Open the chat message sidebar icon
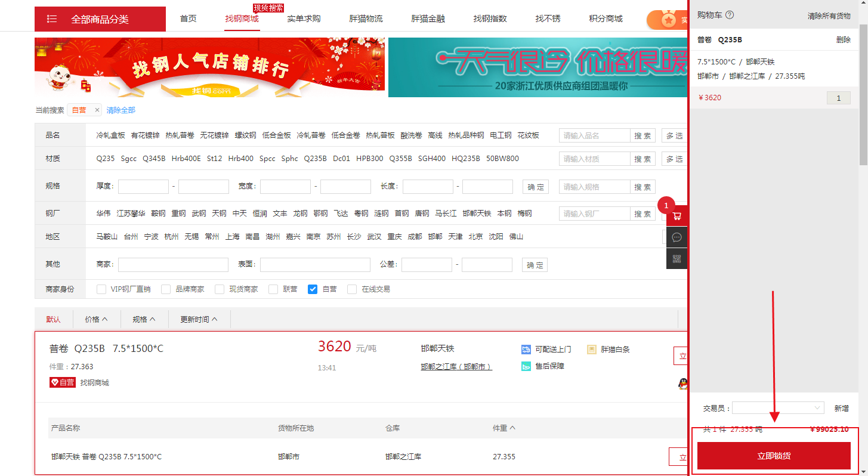The width and height of the screenshot is (868, 476). point(677,237)
